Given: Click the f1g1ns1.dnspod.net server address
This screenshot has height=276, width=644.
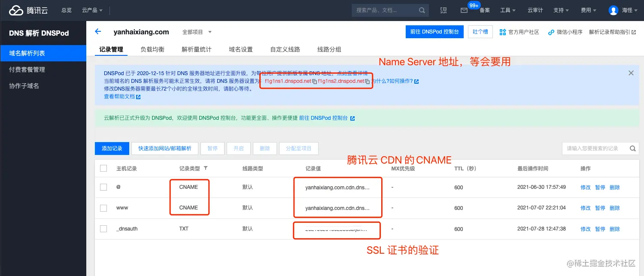Looking at the screenshot, I should [x=288, y=81].
